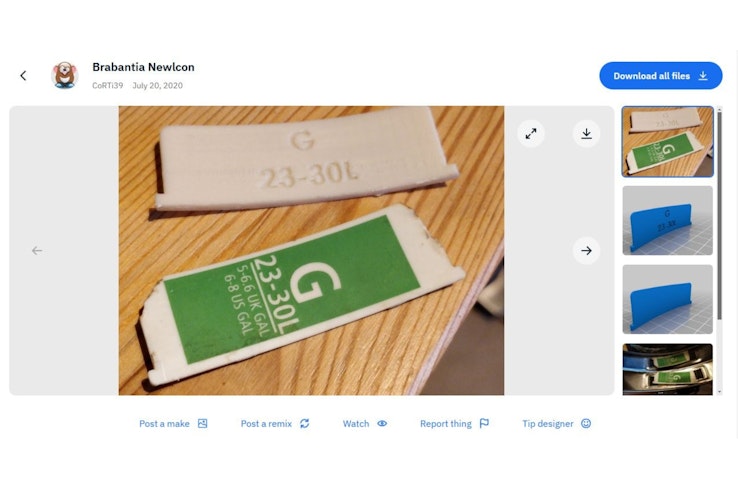Select the first thumbnail of green label
Viewport: 738px width, 489px height.
(667, 142)
